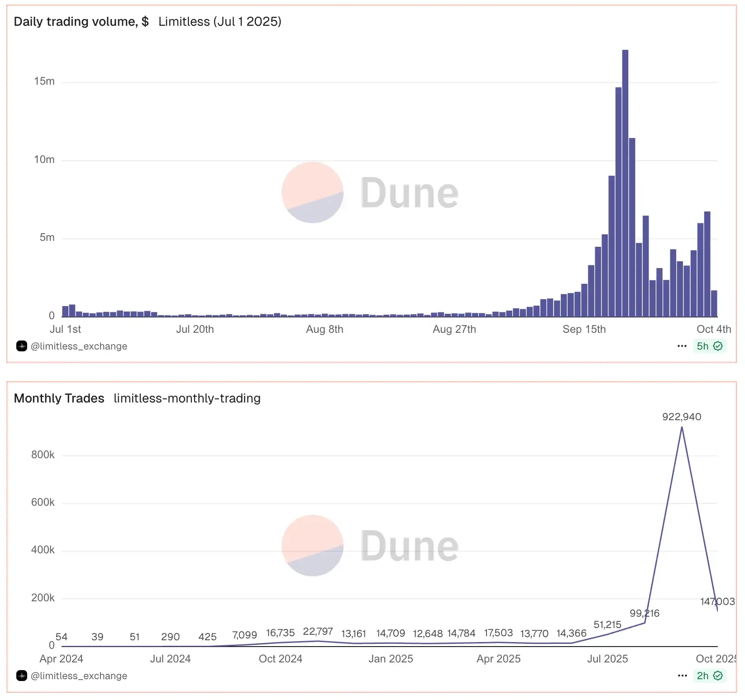
Task: Click the author avatar icon on the daily volume chart
Action: pos(21,346)
